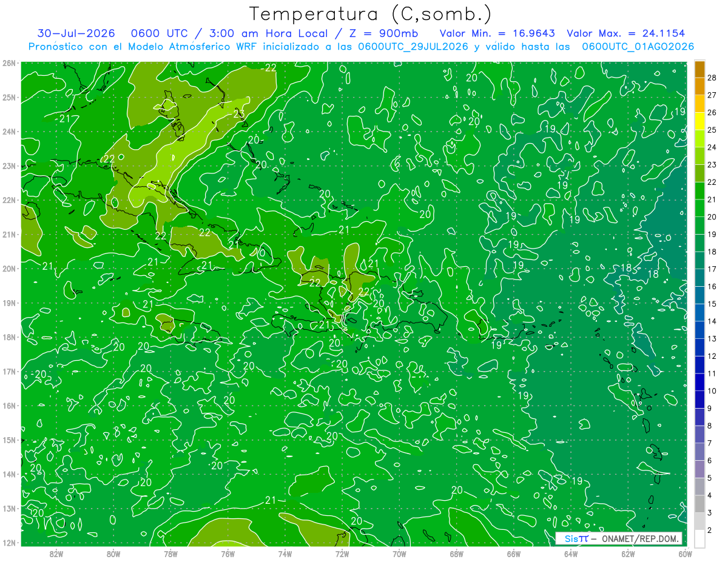Screen dimensions: 728x562
Task: Select the valid-until time '0600UTC_01AGO2026'
Action: click(x=638, y=47)
